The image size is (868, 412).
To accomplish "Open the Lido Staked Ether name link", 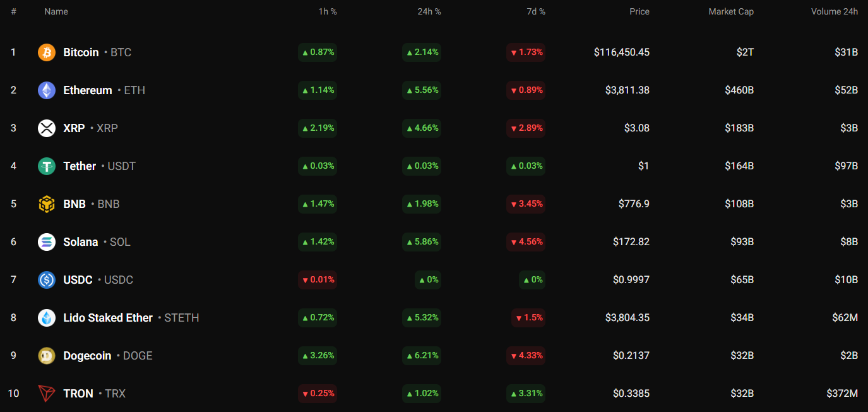I will (108, 318).
